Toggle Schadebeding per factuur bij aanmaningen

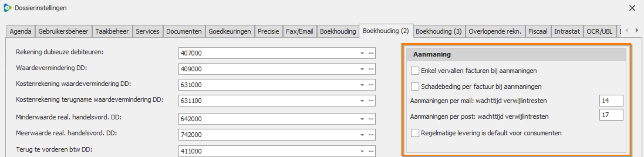415,87
